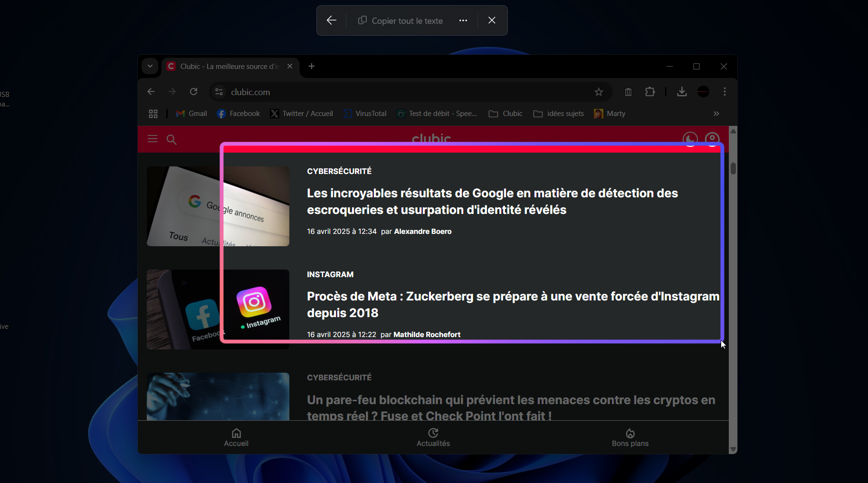Open the Clubic hamburger menu
The height and width of the screenshot is (483, 868).
click(x=152, y=139)
